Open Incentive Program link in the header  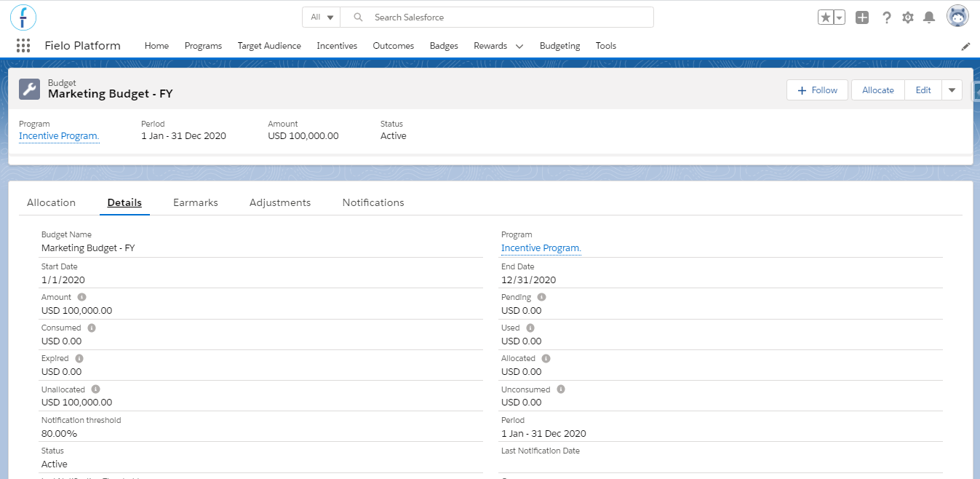pyautogui.click(x=59, y=136)
